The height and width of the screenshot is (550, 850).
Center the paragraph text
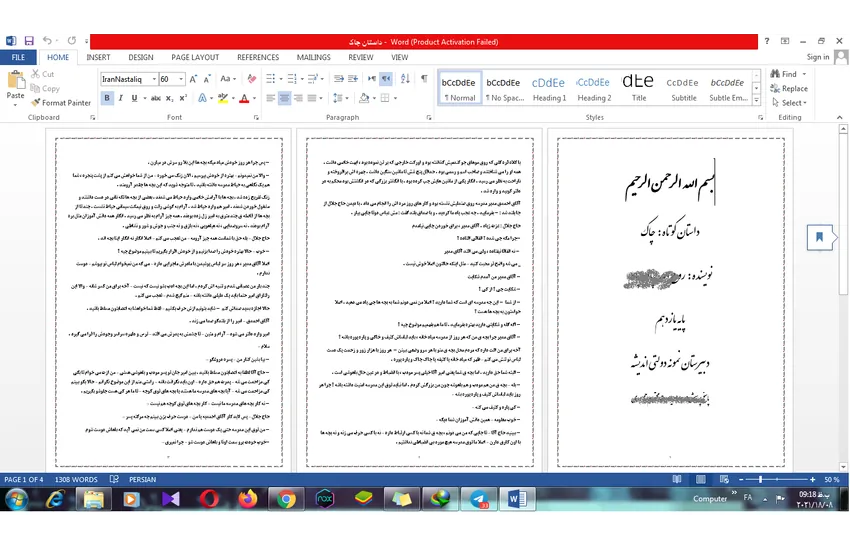point(284,98)
